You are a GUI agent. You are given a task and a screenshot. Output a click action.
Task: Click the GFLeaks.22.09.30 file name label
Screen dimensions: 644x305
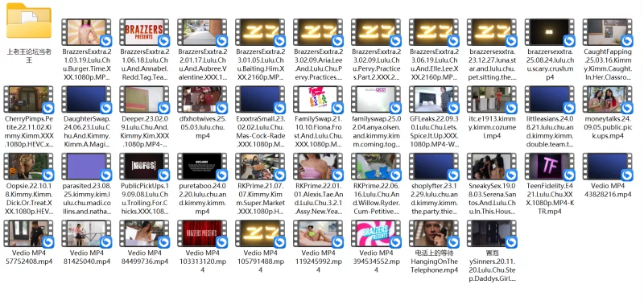(x=434, y=132)
